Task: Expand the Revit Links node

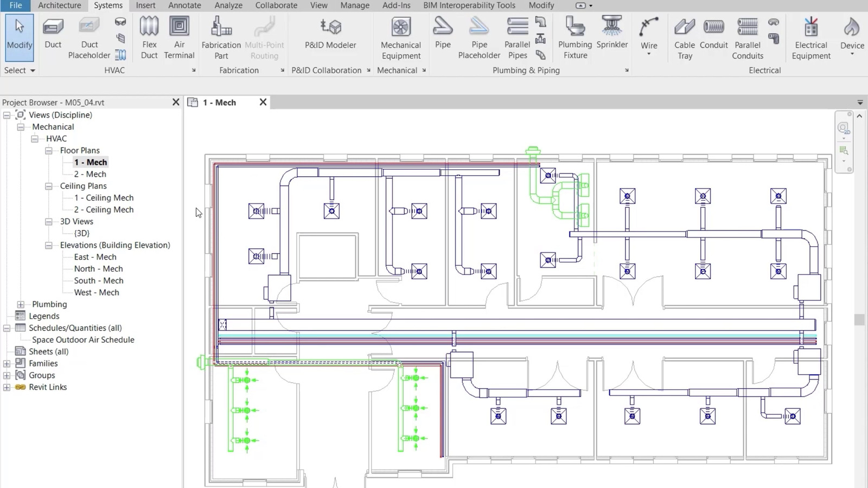Action: (x=7, y=387)
